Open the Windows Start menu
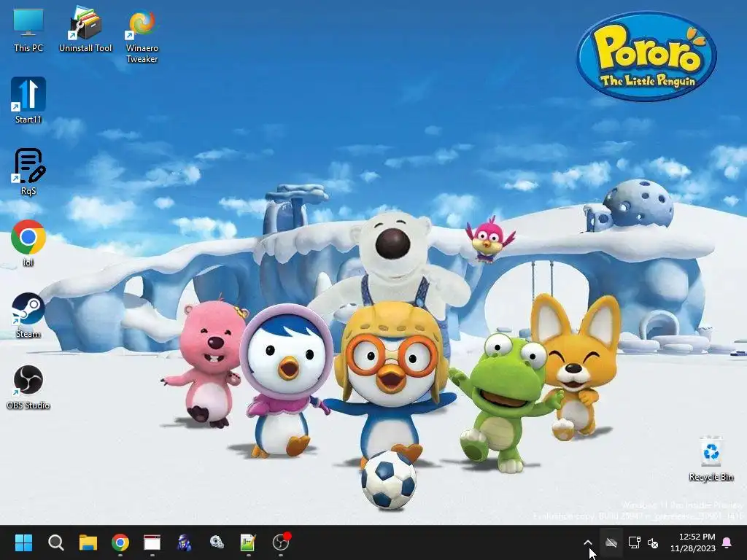 (x=23, y=542)
